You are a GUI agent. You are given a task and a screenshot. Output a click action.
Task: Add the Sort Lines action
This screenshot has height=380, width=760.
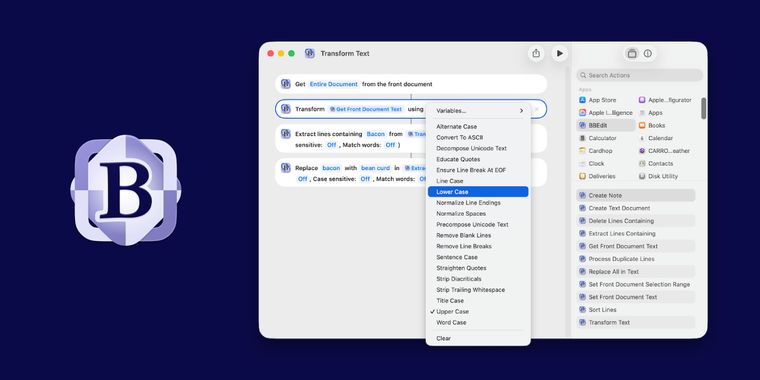[636, 309]
